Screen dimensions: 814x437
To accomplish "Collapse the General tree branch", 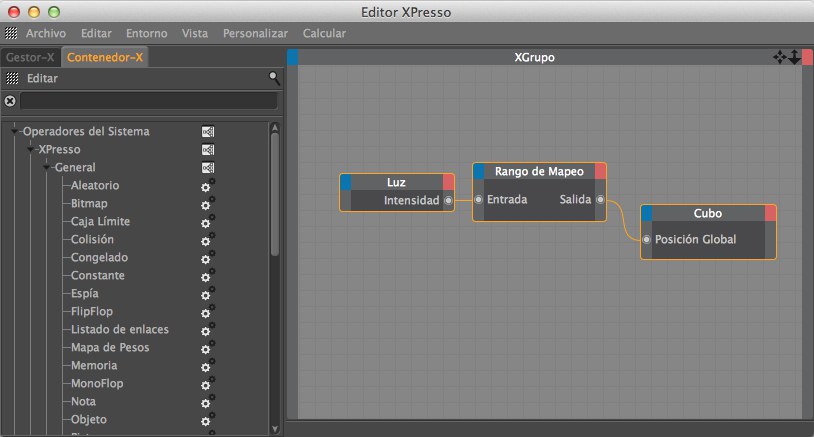I will 47,168.
